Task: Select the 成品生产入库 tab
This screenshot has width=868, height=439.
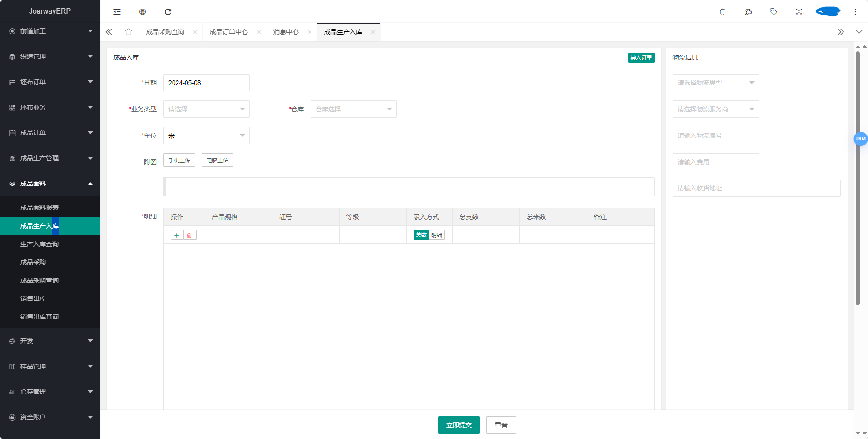Action: (x=343, y=32)
